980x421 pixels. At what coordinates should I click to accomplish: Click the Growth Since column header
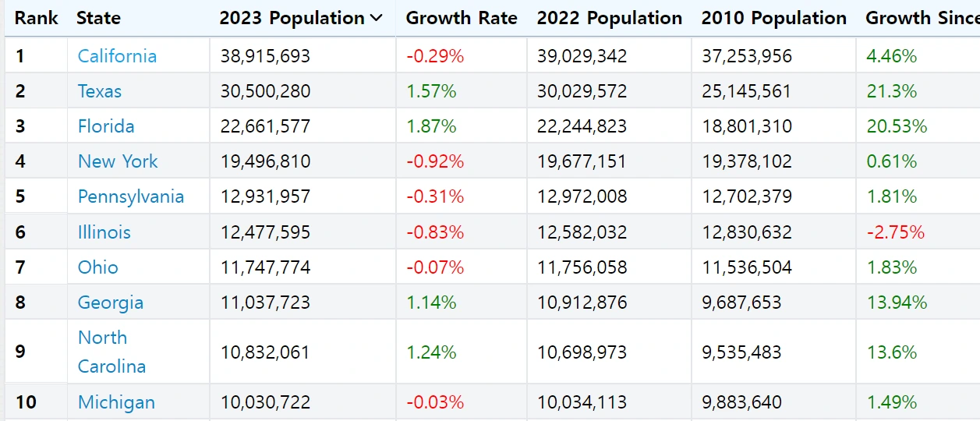click(922, 19)
